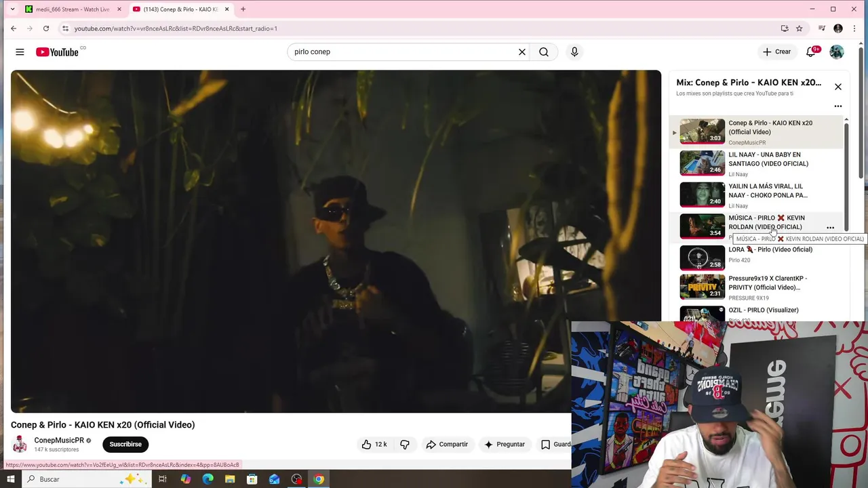Screen dimensions: 868x488
Task: Play LORA - Pirlo video thumbnail
Action: (x=702, y=258)
